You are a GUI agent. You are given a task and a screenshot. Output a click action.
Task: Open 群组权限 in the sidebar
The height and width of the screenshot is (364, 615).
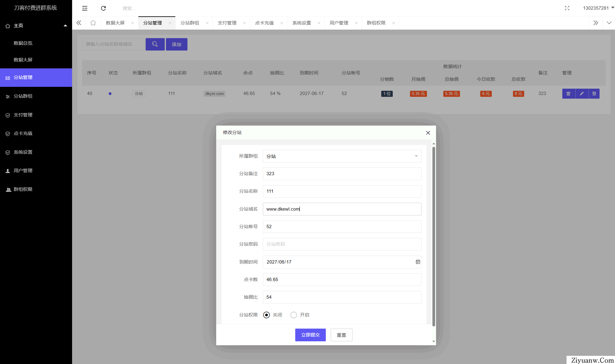pos(23,189)
